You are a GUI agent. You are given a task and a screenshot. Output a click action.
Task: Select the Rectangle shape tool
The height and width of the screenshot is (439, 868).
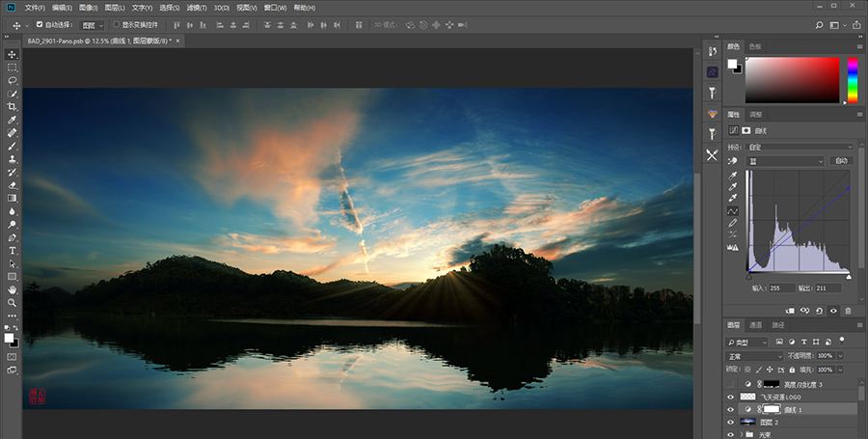click(12, 277)
